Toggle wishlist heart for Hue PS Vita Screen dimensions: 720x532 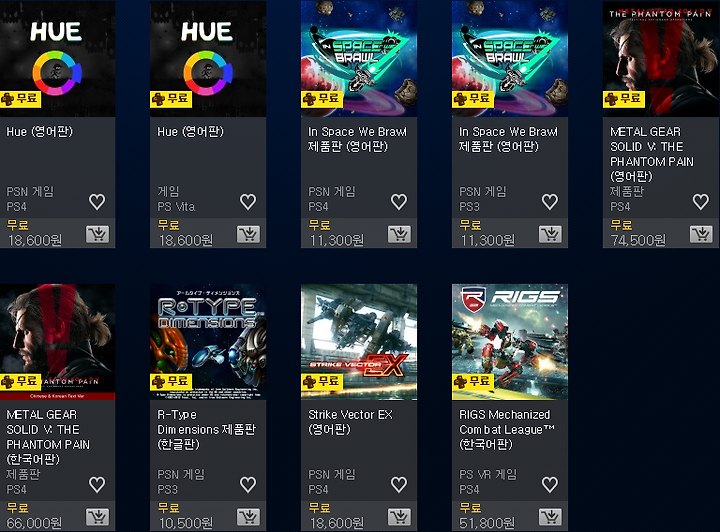click(248, 202)
